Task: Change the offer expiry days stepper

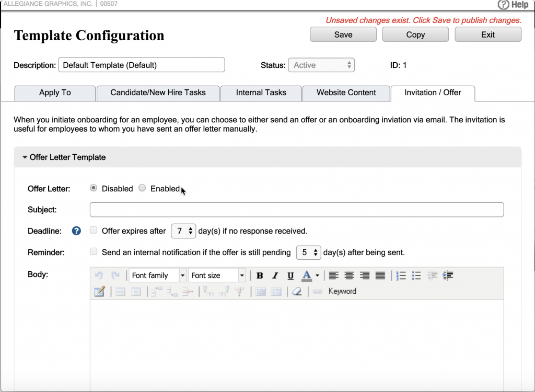Action: (183, 230)
